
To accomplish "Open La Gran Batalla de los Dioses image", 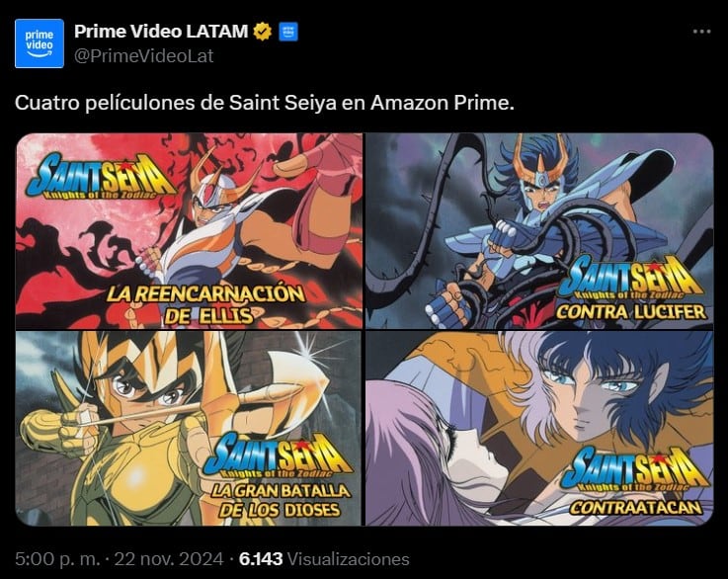I will (189, 428).
